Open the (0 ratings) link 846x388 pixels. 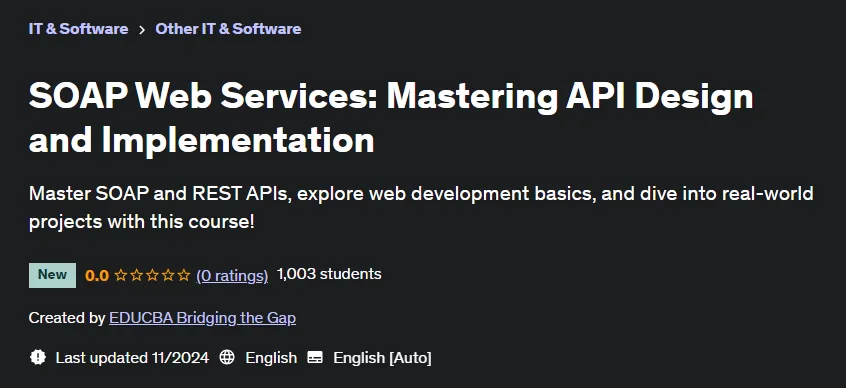232,276
